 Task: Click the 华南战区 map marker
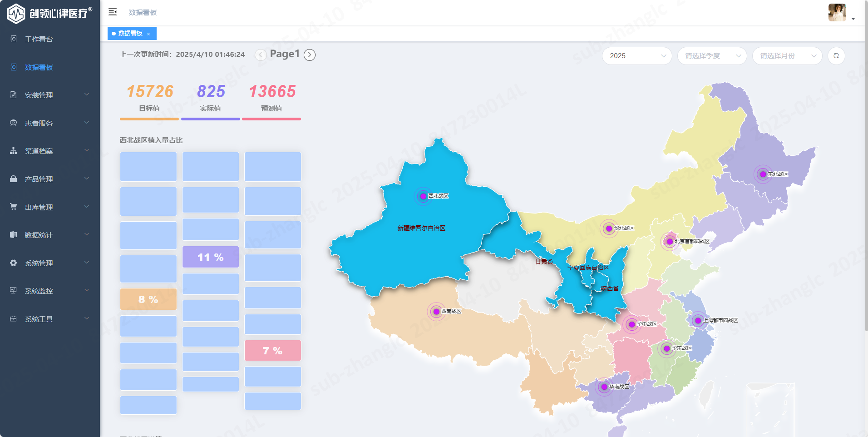click(604, 387)
